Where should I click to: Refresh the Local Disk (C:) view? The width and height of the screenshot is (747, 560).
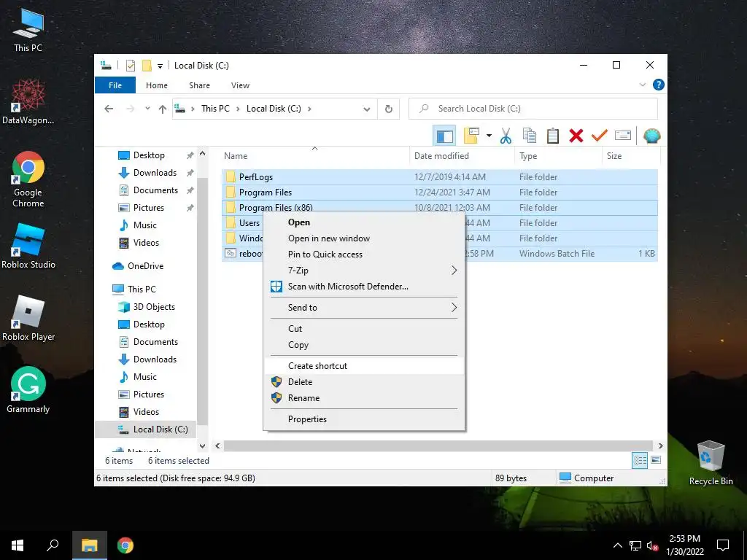[389, 109]
